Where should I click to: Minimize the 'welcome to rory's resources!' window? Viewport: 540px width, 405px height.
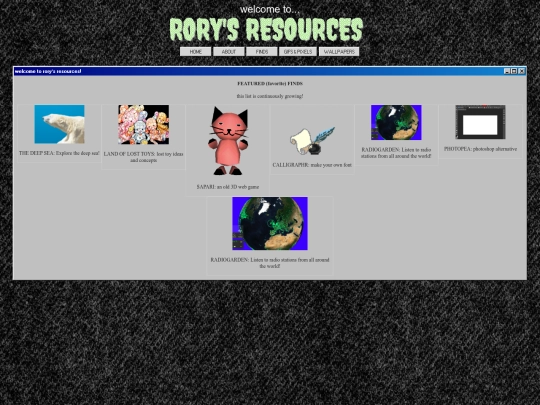point(507,71)
